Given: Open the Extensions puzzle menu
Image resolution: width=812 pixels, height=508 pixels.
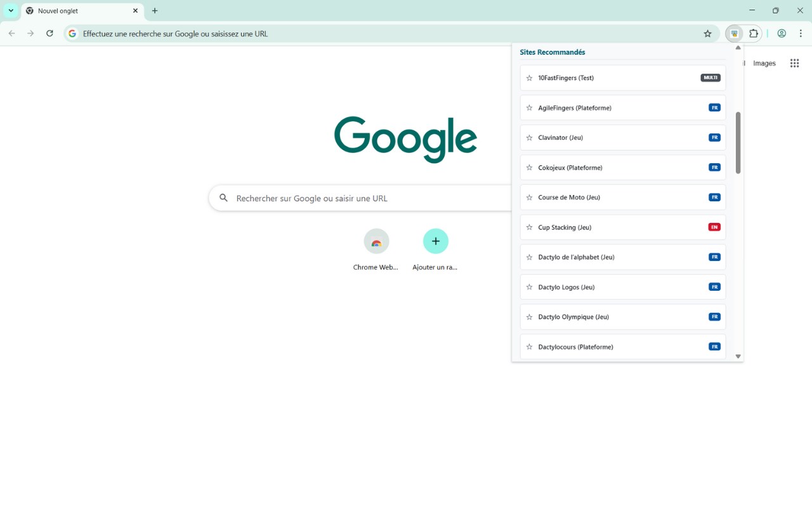Looking at the screenshot, I should click(x=754, y=34).
